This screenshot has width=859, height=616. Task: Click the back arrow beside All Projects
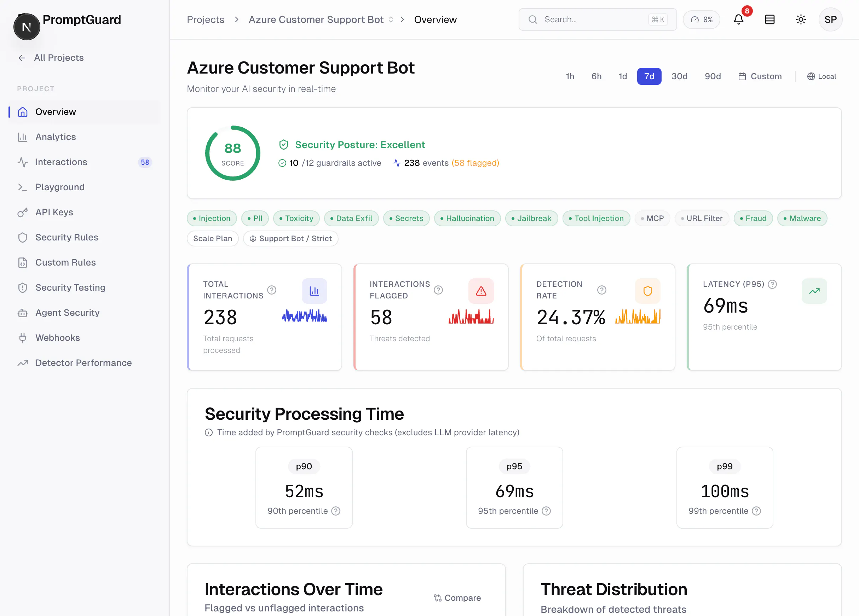click(22, 58)
